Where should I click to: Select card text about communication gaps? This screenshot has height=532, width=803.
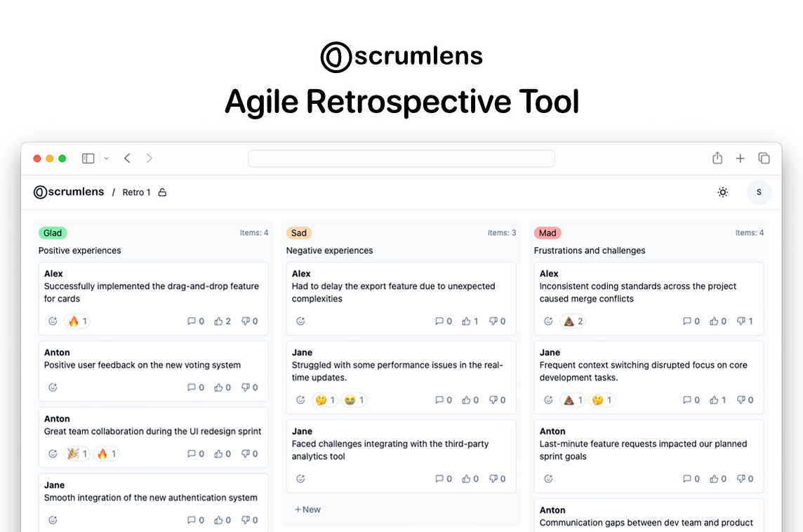[646, 523]
